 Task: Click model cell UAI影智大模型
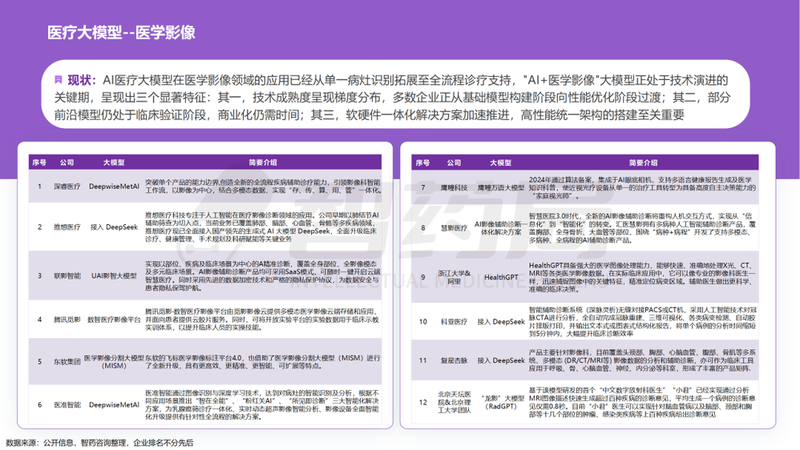[x=114, y=276]
